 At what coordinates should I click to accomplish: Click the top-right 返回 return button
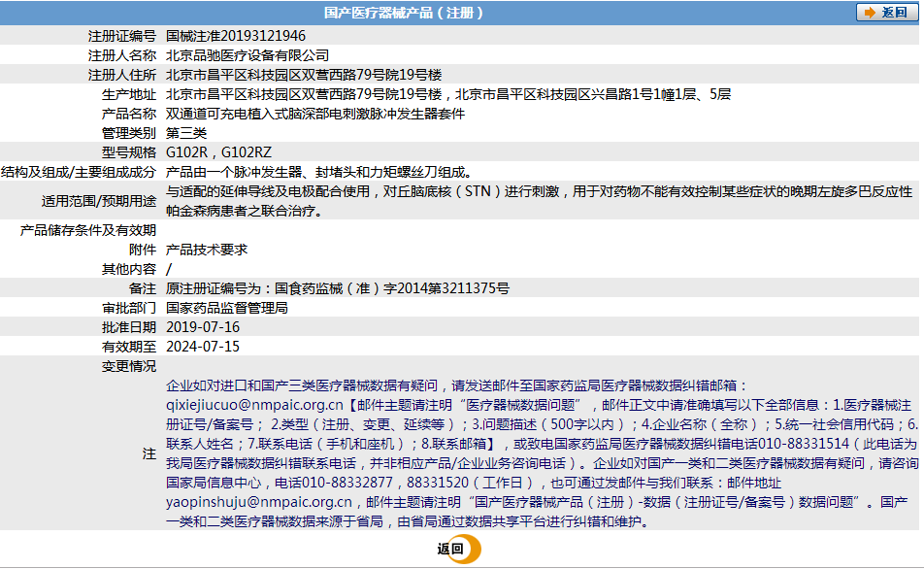click(889, 12)
